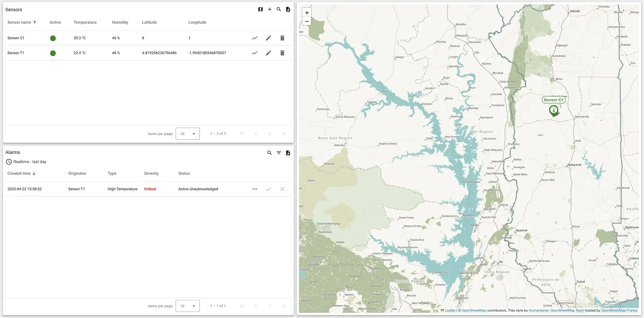Search within the sensors table
644x318 pixels.
pos(279,9)
